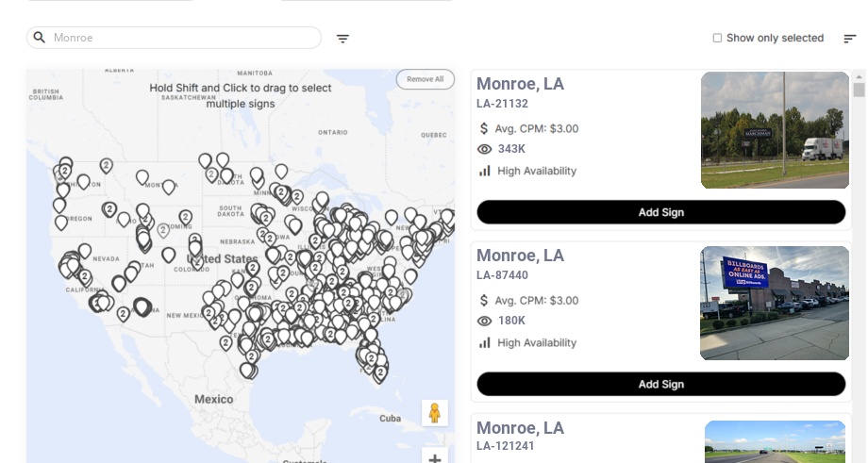Click the search magnifier icon
This screenshot has width=868, height=463.
[40, 38]
